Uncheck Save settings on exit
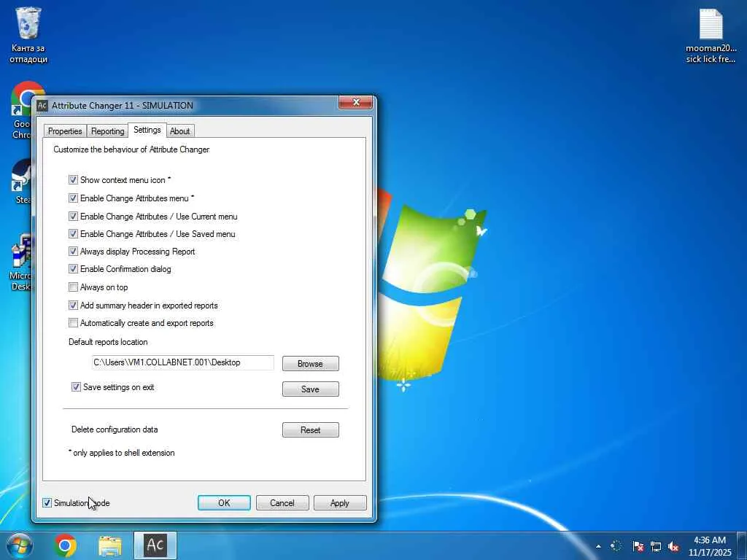The image size is (747, 560). (x=76, y=387)
